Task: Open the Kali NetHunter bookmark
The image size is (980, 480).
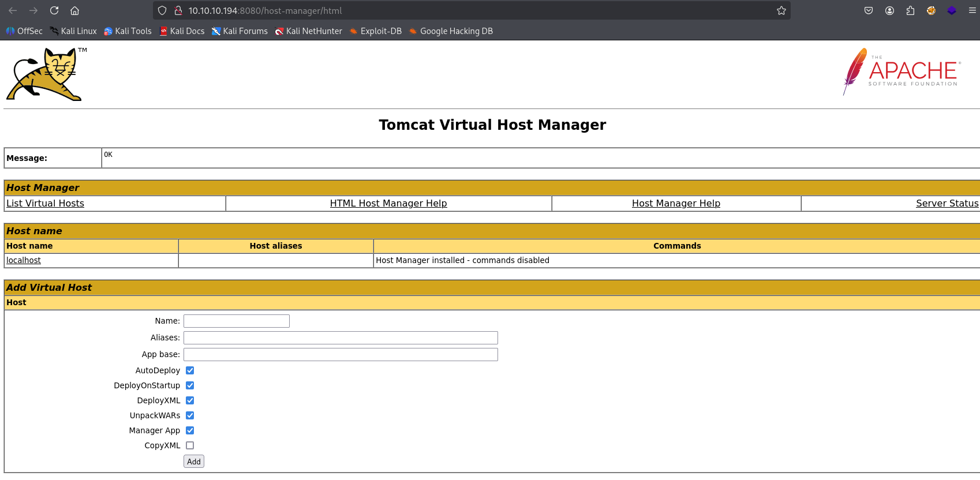Action: (308, 31)
